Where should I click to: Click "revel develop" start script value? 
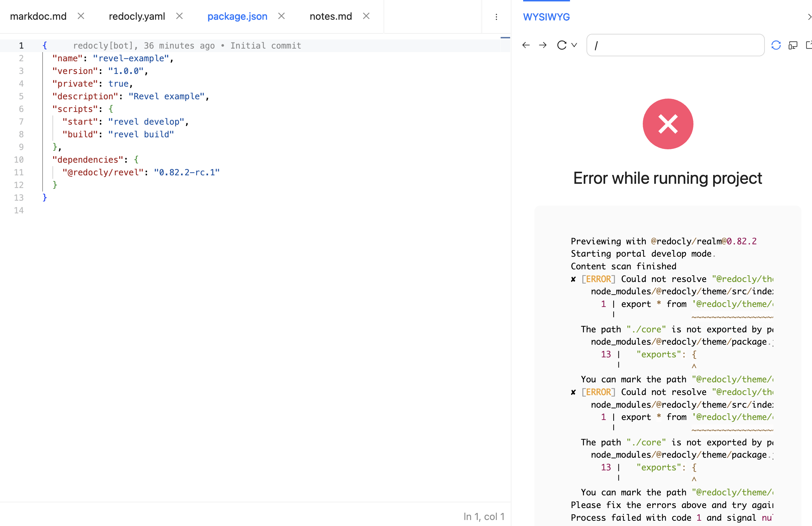146,121
